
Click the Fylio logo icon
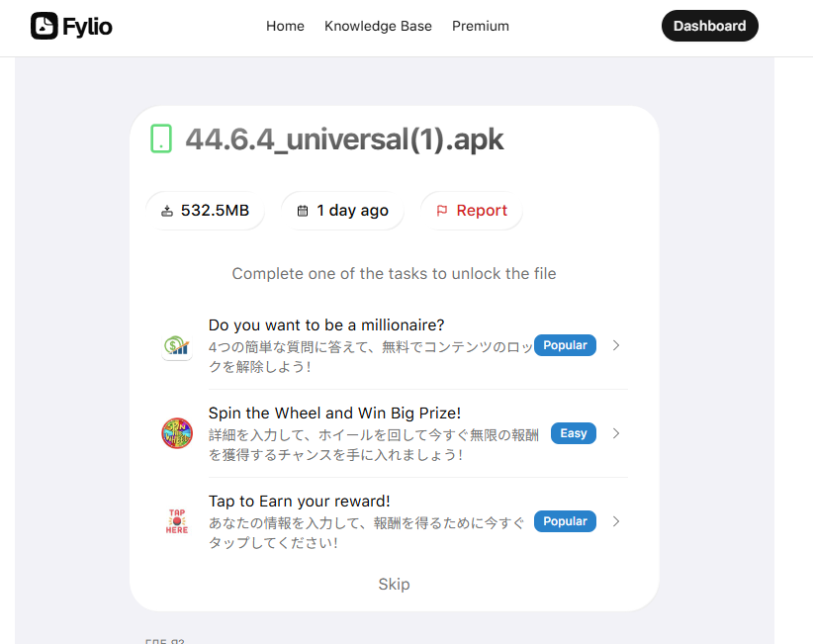pos(44,26)
